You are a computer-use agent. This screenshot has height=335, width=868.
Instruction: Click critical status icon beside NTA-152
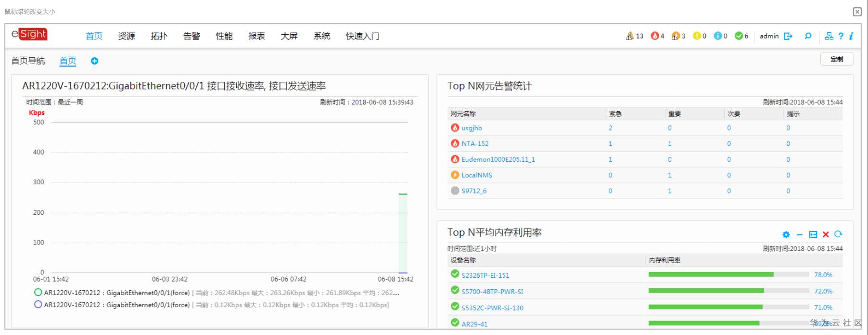point(455,143)
